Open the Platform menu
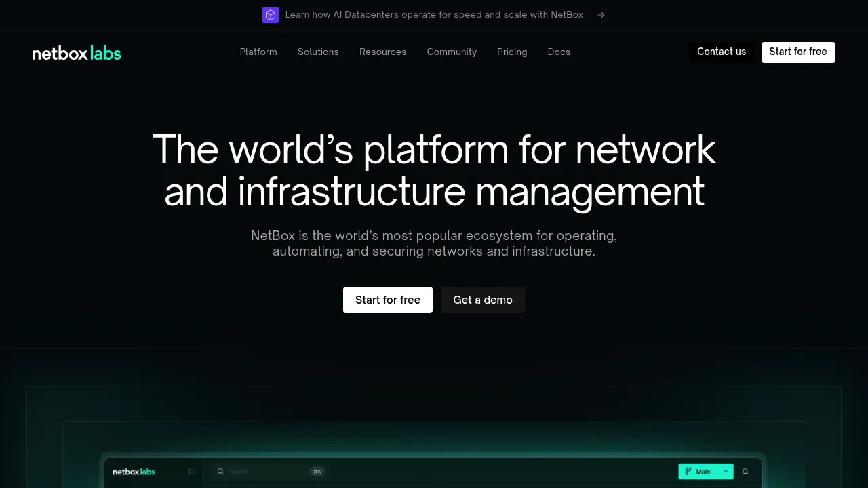The height and width of the screenshot is (488, 868). click(258, 52)
